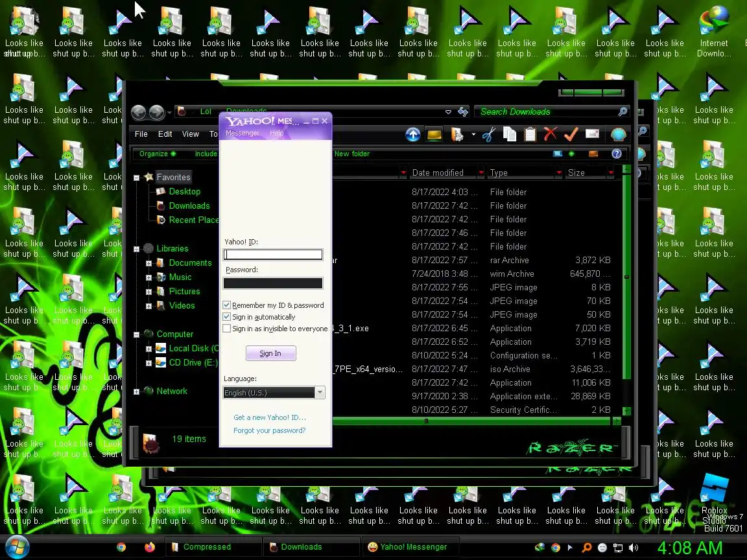The height and width of the screenshot is (560, 747).
Task: Click the folder options icon in Explorer toolbar
Action: (457, 135)
